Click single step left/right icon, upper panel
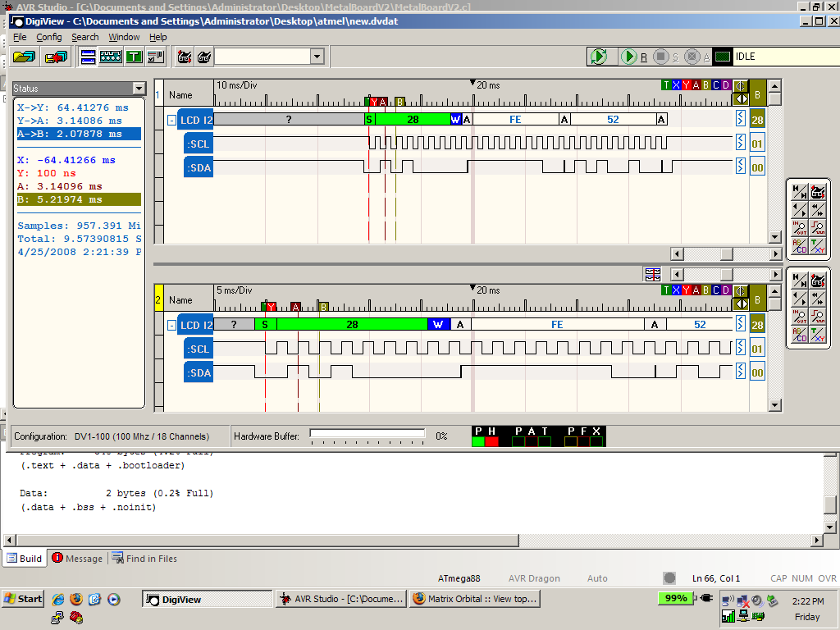The image size is (840, 630). click(799, 209)
